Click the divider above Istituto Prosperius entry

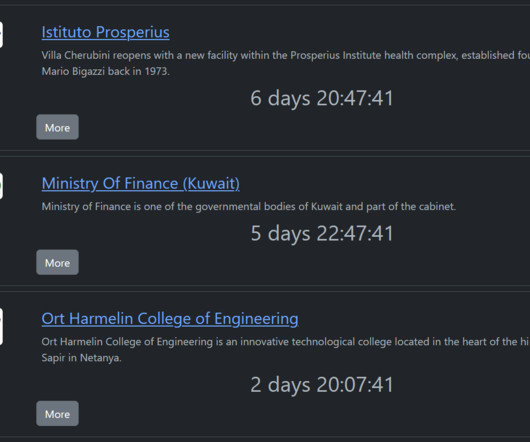pos(265,5)
